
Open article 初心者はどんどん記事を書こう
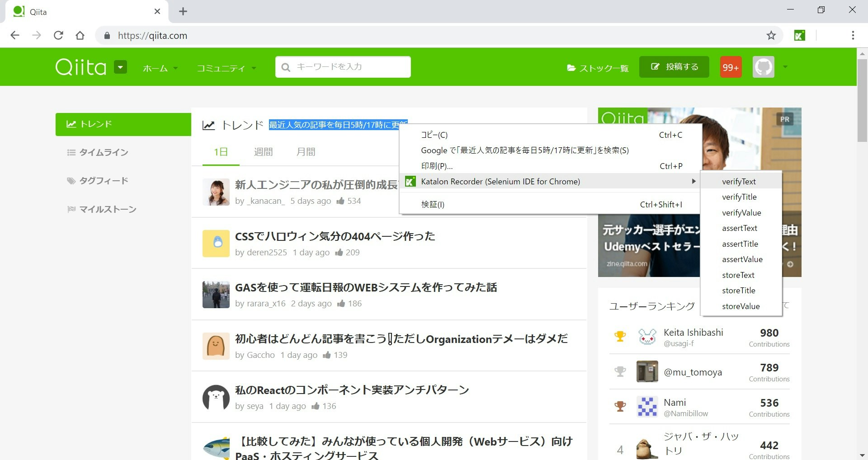point(401,339)
